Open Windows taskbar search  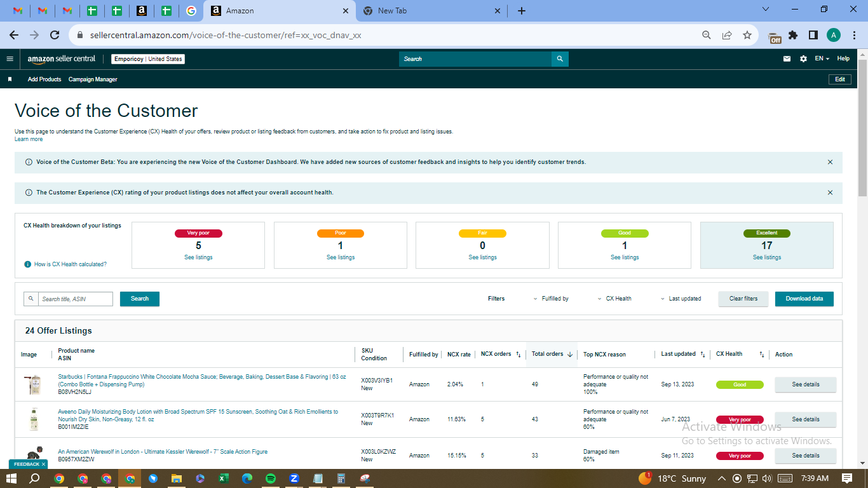tap(35, 478)
